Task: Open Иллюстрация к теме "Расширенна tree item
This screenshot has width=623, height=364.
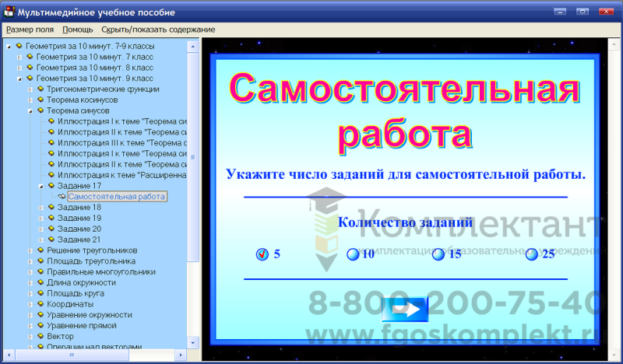Action: (122, 175)
